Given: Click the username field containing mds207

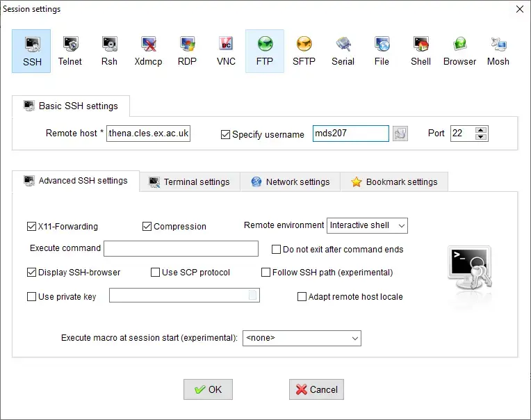Looking at the screenshot, I should 350,134.
